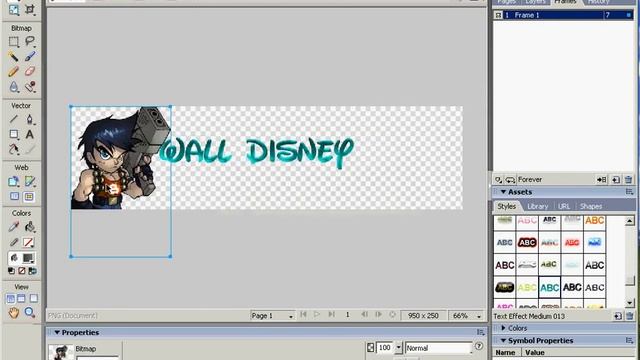Jump to the last frame
This screenshot has width=640, height=360.
click(331, 315)
